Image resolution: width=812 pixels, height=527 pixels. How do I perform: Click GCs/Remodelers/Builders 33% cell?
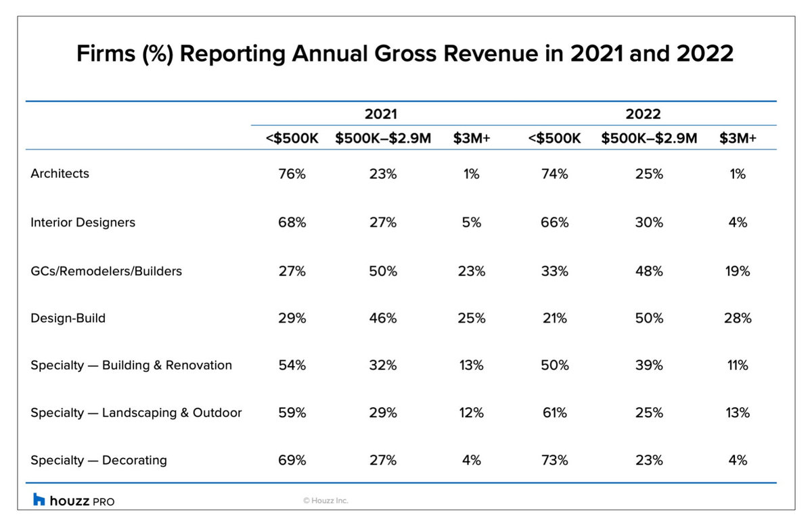tap(555, 271)
